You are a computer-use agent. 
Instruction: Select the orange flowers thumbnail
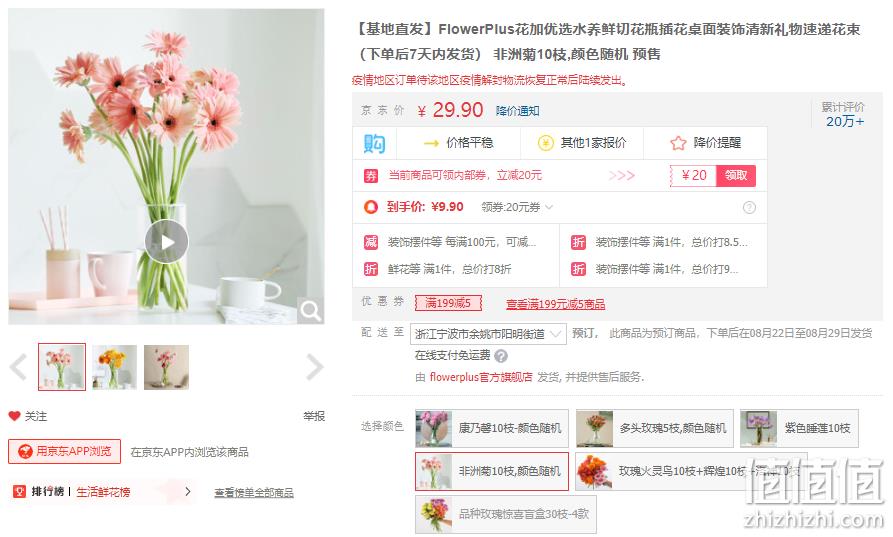pos(114,367)
